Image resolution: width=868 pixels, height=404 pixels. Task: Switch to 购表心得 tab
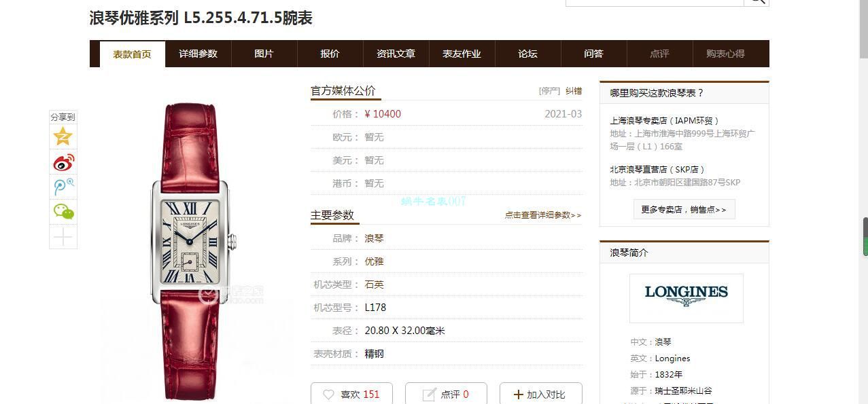[727, 54]
